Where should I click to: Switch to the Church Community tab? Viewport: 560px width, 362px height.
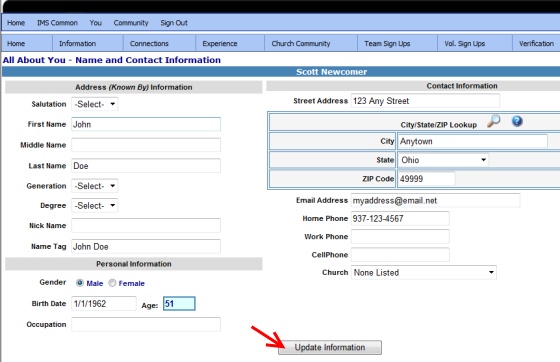click(x=311, y=44)
